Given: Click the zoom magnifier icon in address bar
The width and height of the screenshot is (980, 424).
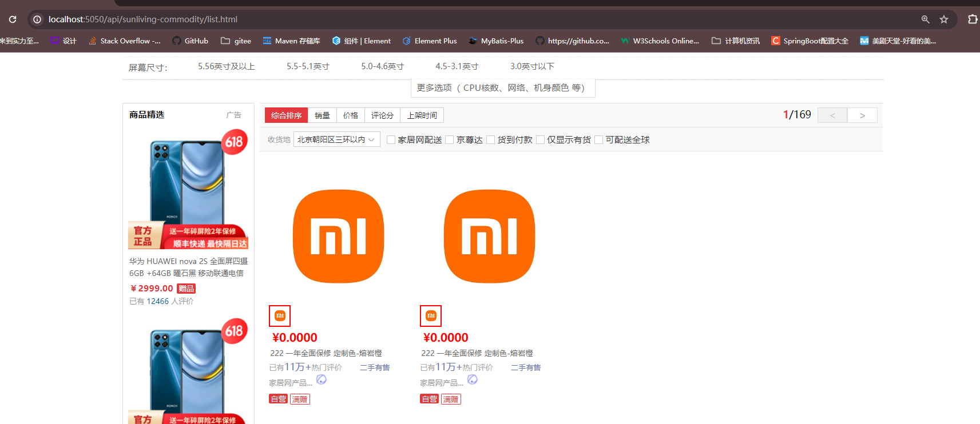Looking at the screenshot, I should 925,19.
